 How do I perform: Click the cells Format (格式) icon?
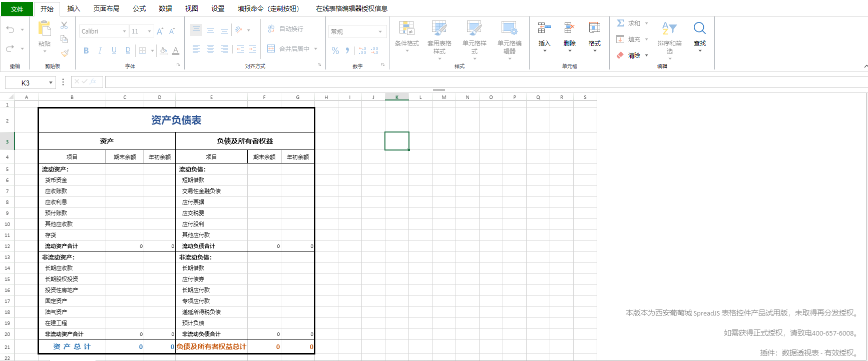[594, 28]
